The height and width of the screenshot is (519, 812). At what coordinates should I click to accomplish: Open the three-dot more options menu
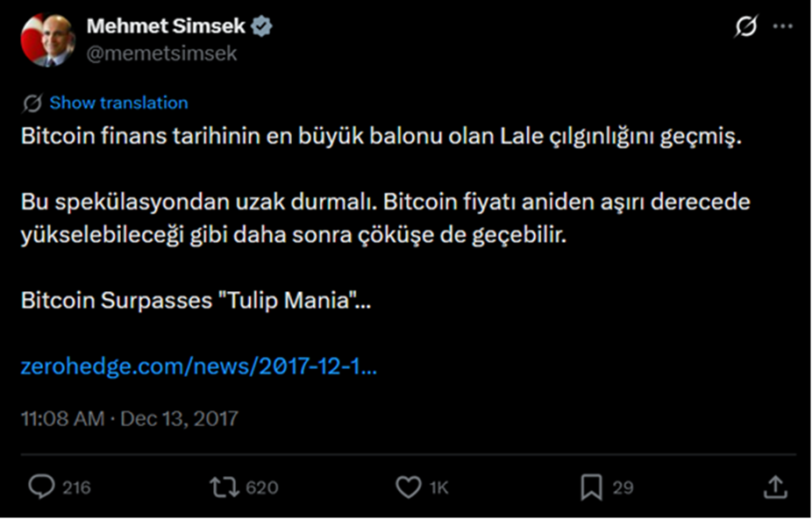(782, 27)
